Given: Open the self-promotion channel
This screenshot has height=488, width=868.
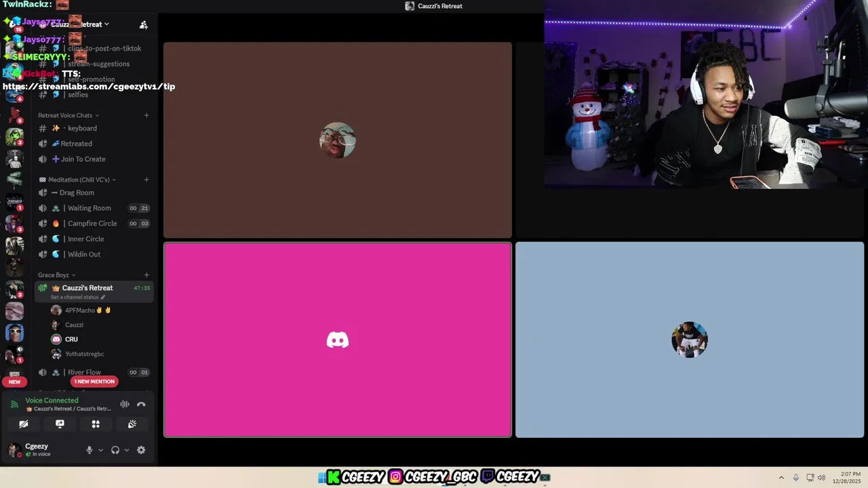Looking at the screenshot, I should [94, 79].
